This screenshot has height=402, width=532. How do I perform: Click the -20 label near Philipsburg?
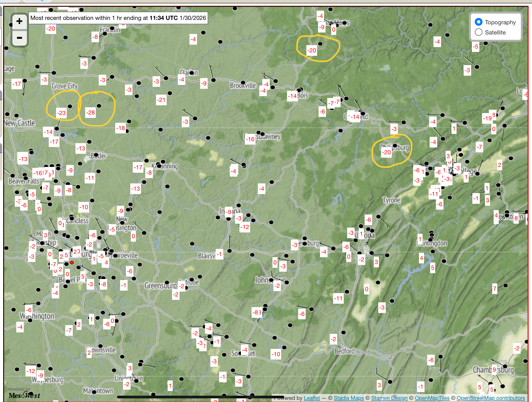[386, 152]
